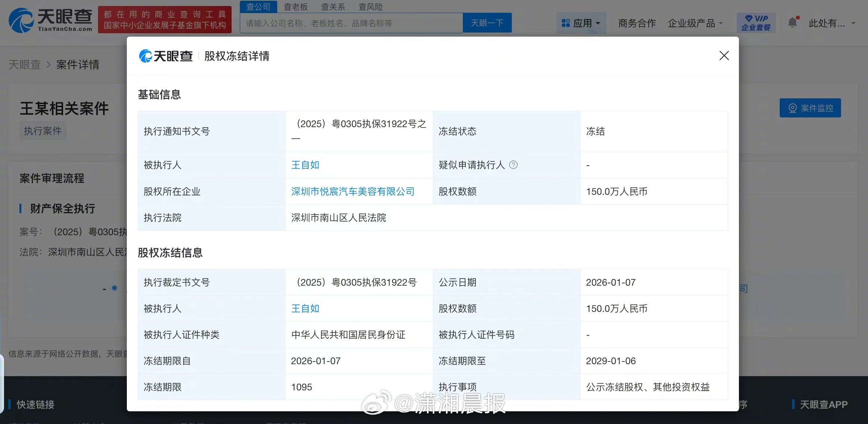Click the notification bell icon
The height and width of the screenshot is (424, 868).
(x=792, y=23)
